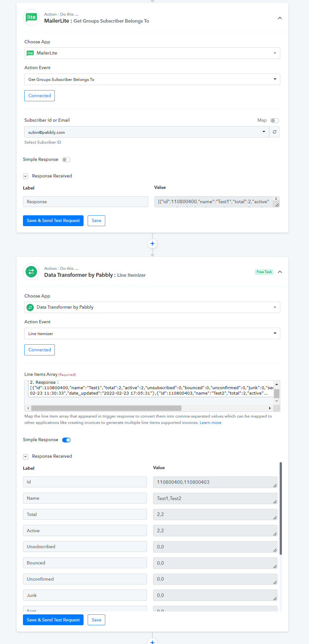The height and width of the screenshot is (644, 309).
Task: Disable Simple Response in Data Transformer step
Action: 66,440
